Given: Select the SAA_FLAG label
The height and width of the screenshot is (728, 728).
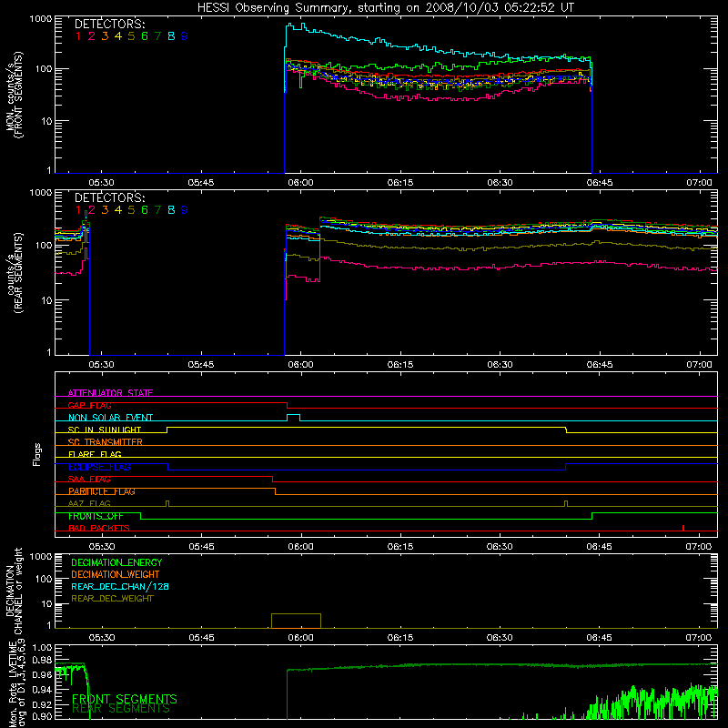Looking at the screenshot, I should pyautogui.click(x=89, y=479).
